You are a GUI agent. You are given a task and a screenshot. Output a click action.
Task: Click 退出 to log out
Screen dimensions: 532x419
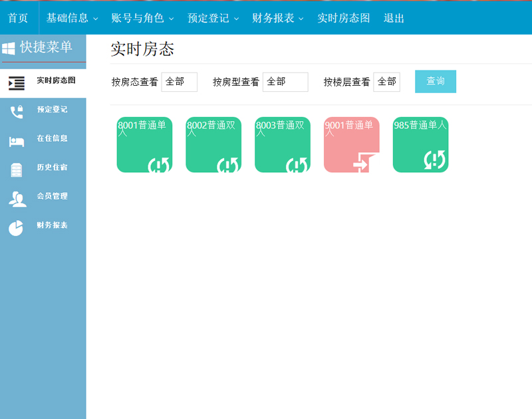(x=394, y=18)
